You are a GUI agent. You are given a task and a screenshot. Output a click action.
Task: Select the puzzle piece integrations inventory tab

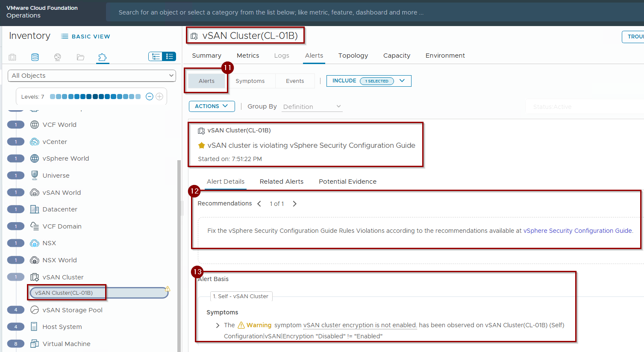tap(102, 57)
